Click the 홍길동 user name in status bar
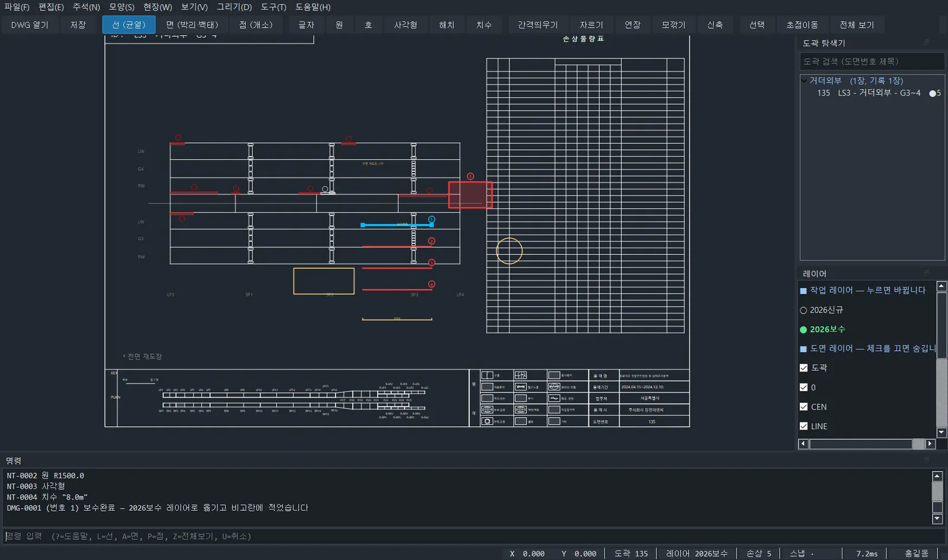The width and height of the screenshot is (948, 560). tap(917, 553)
